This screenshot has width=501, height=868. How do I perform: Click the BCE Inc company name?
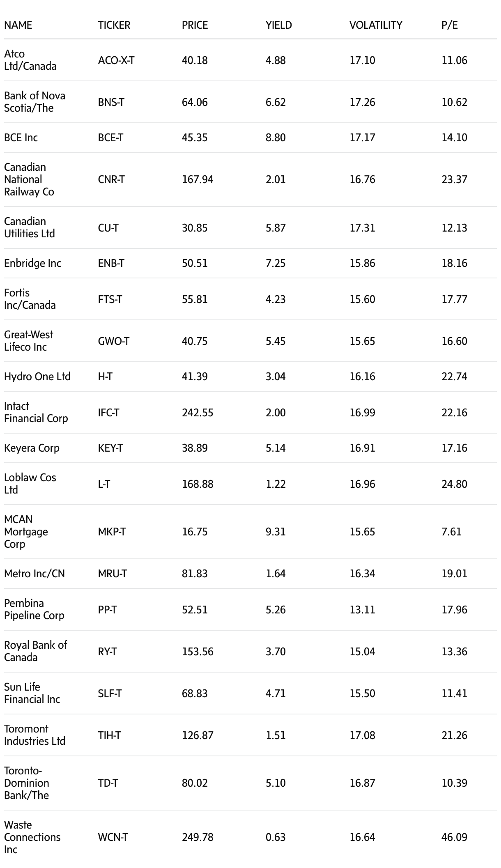[x=21, y=138]
